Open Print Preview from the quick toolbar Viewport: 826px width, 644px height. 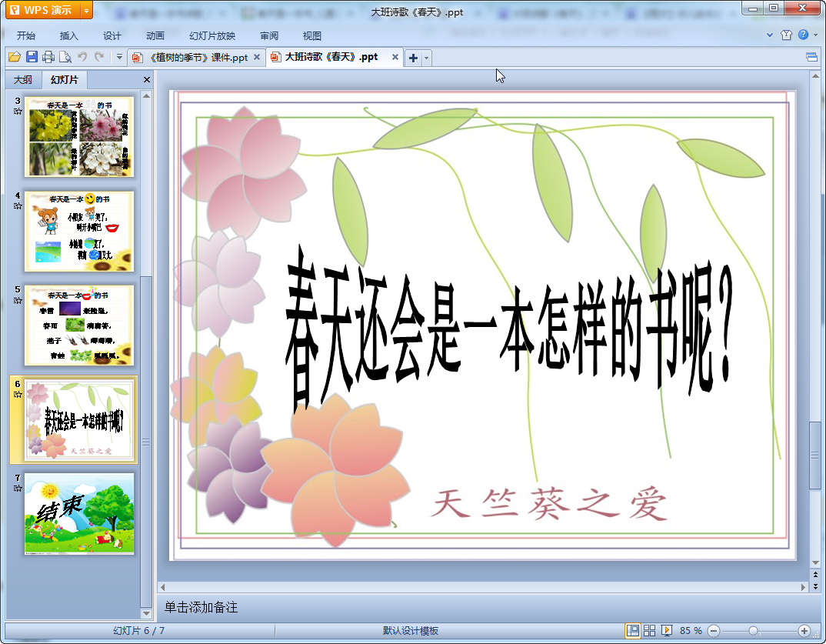tap(65, 57)
